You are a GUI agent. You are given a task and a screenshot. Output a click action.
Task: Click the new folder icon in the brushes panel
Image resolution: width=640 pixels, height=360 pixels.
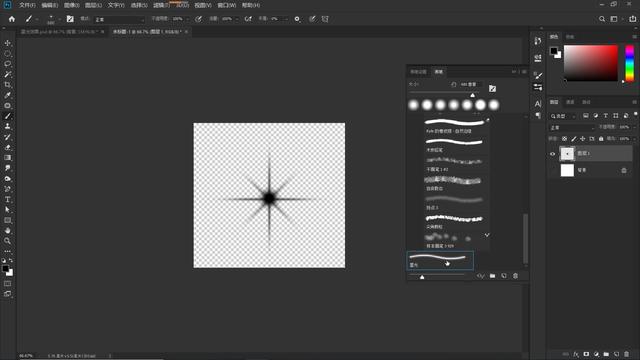click(493, 276)
